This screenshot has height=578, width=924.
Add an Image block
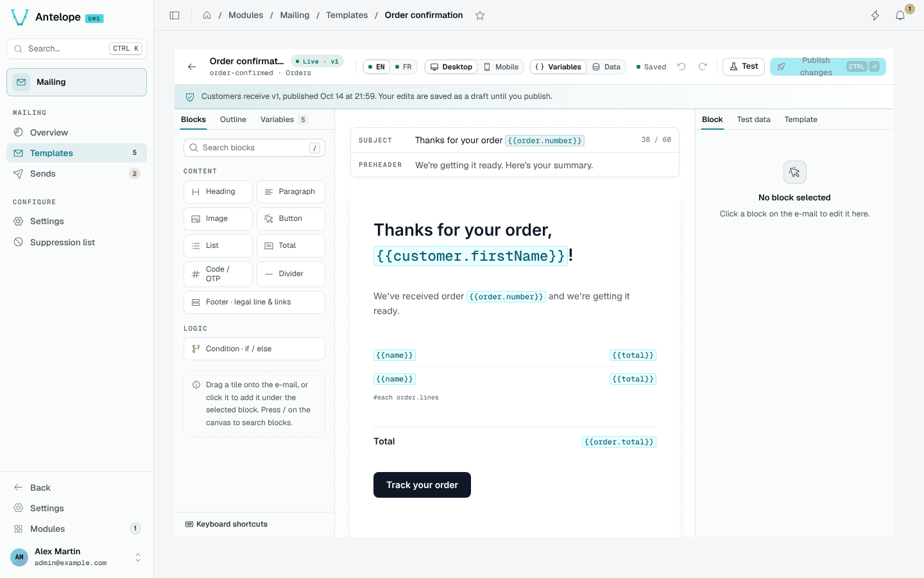coord(218,219)
